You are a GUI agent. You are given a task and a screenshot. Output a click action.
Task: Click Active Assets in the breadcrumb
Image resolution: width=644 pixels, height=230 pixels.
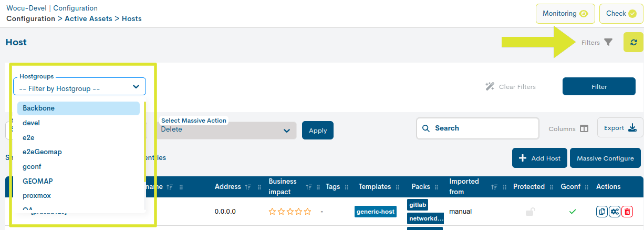tap(88, 18)
